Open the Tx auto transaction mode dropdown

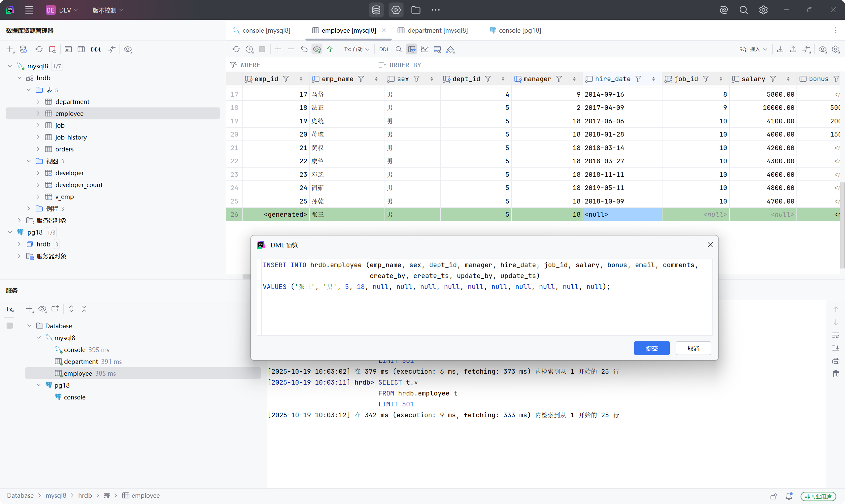point(356,49)
